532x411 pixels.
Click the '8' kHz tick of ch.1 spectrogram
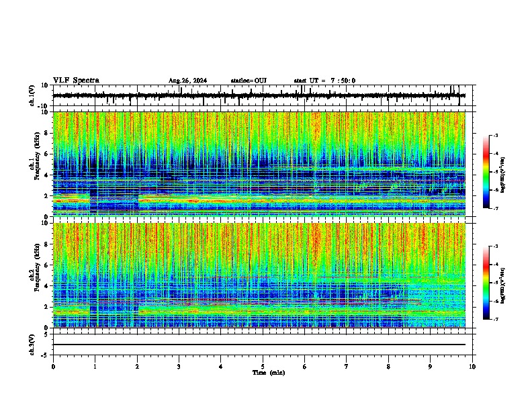(47, 133)
